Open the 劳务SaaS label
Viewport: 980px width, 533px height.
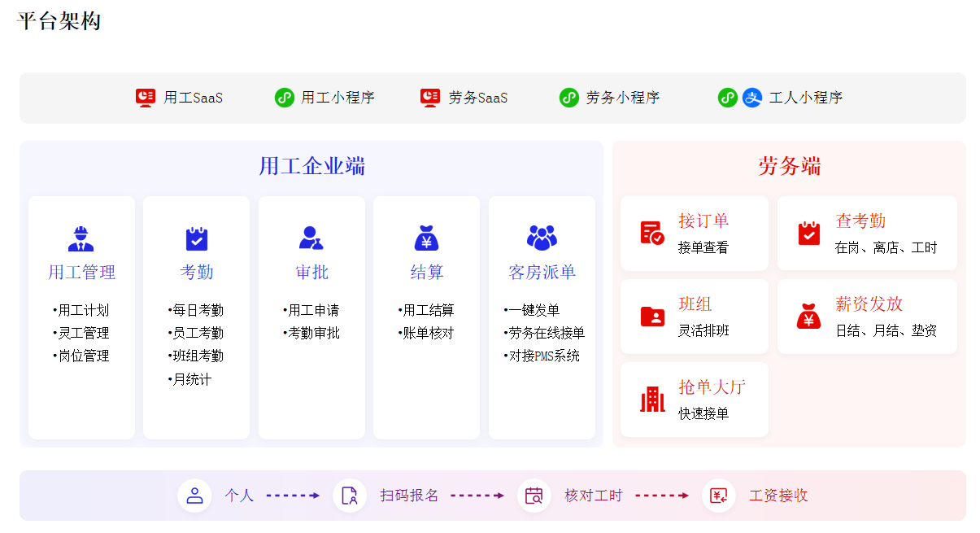(478, 98)
